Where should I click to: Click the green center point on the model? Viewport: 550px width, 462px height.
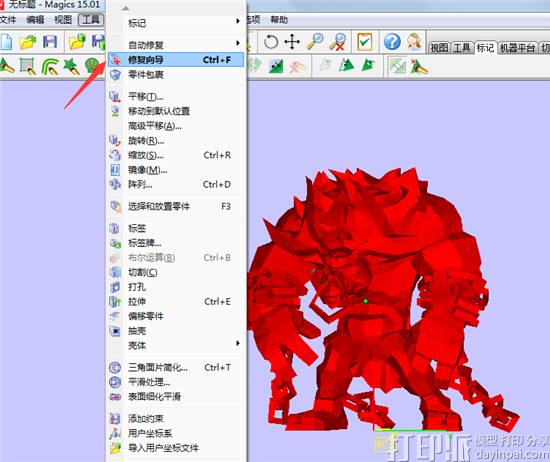pyautogui.click(x=365, y=301)
